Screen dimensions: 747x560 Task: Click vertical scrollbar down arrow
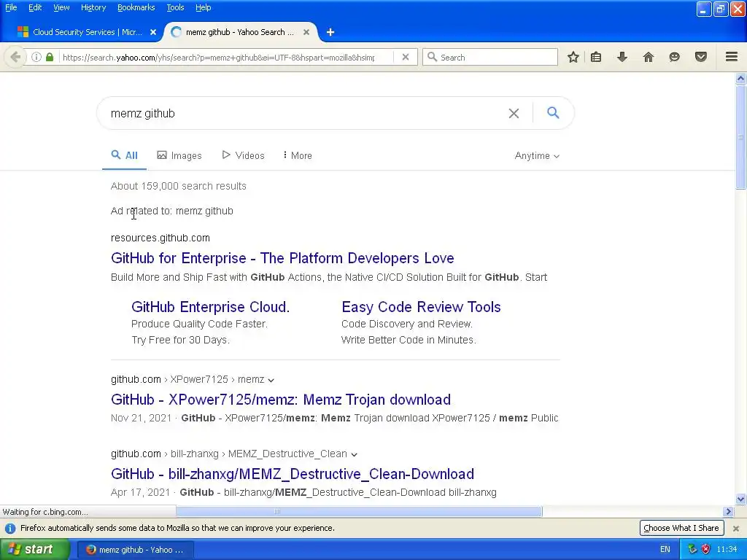click(741, 499)
